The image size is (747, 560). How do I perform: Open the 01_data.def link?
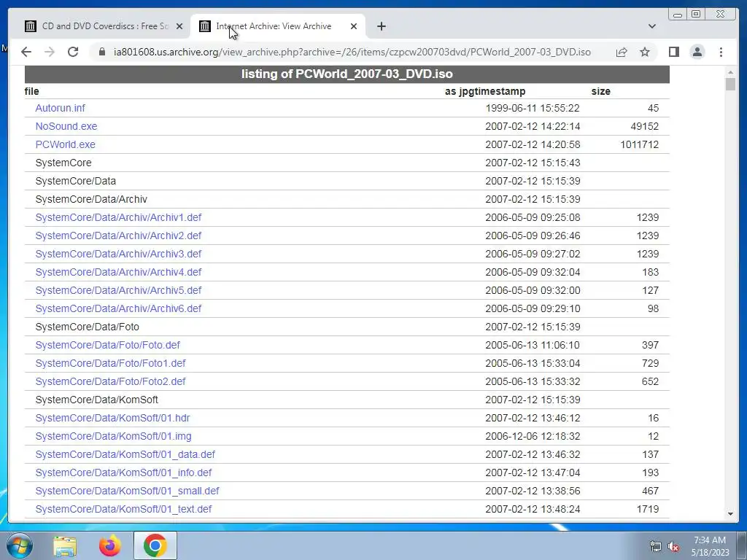tap(125, 454)
